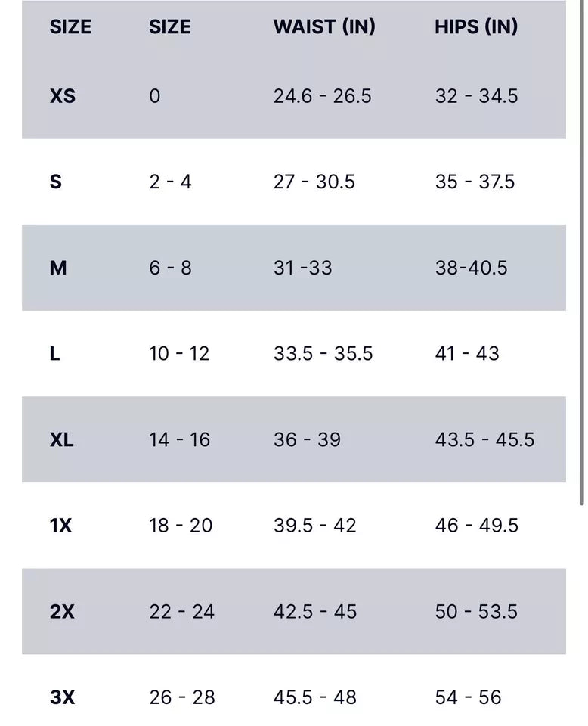588x726 pixels.
Task: Select the bold M size label
Action: tap(58, 268)
